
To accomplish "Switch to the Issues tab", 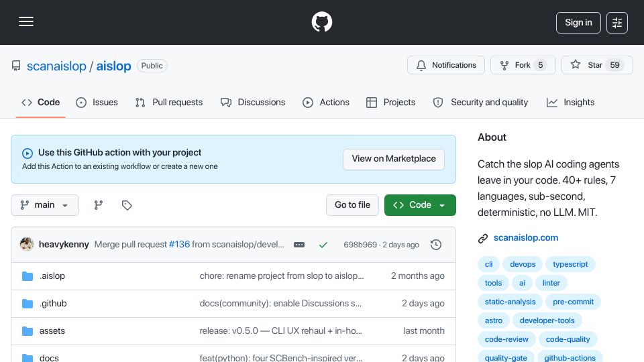I will (x=97, y=102).
